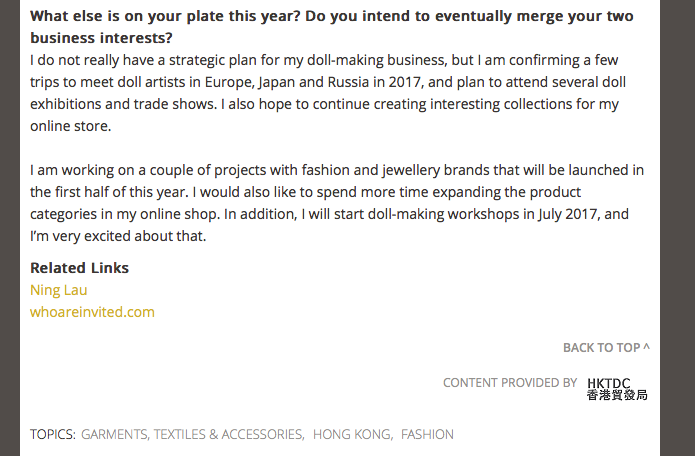Open the Fashion topic link
The image size is (695, 456).
pos(427,434)
